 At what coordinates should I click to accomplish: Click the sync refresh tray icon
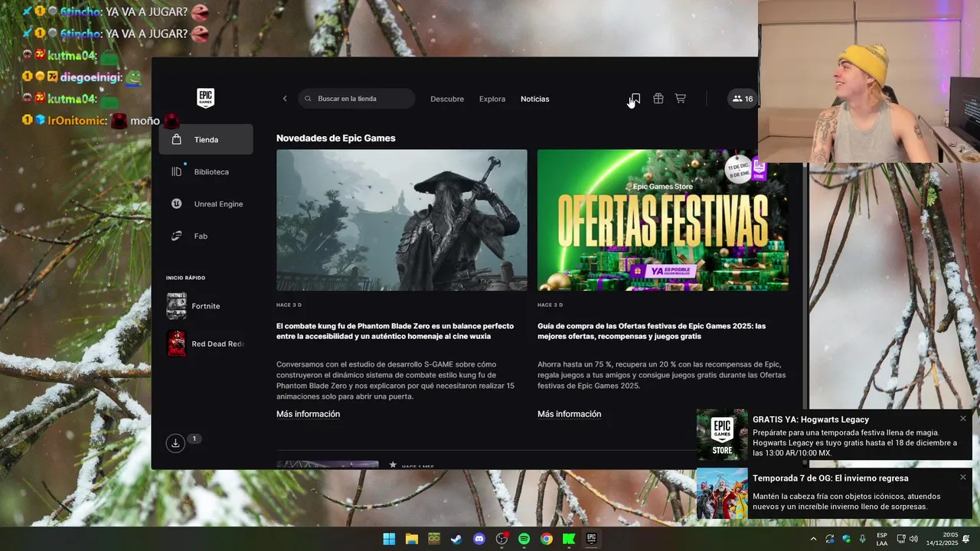pos(830,539)
